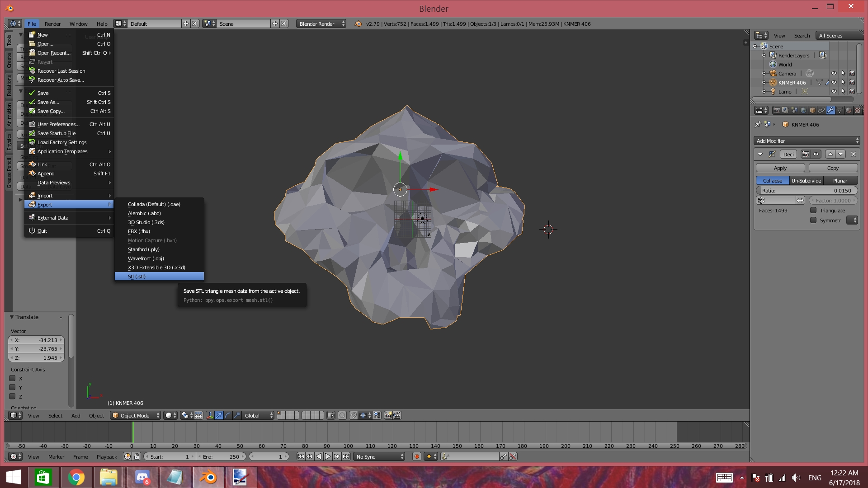Viewport: 868px width, 488px height.
Task: Expand the Camera item in the outliner
Action: 764,74
